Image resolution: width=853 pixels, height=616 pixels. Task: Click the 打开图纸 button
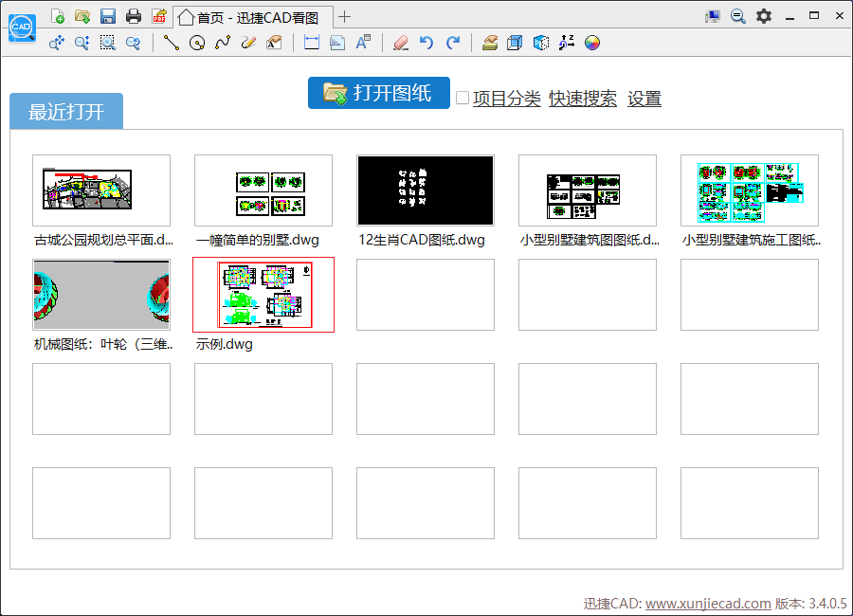pyautogui.click(x=378, y=93)
